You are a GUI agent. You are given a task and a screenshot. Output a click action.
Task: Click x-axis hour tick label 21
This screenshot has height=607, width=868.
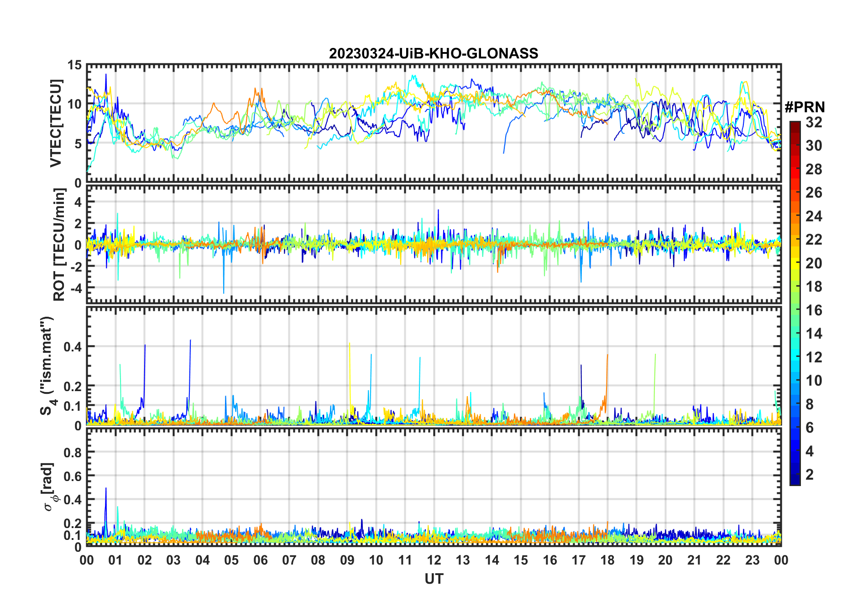694,560
